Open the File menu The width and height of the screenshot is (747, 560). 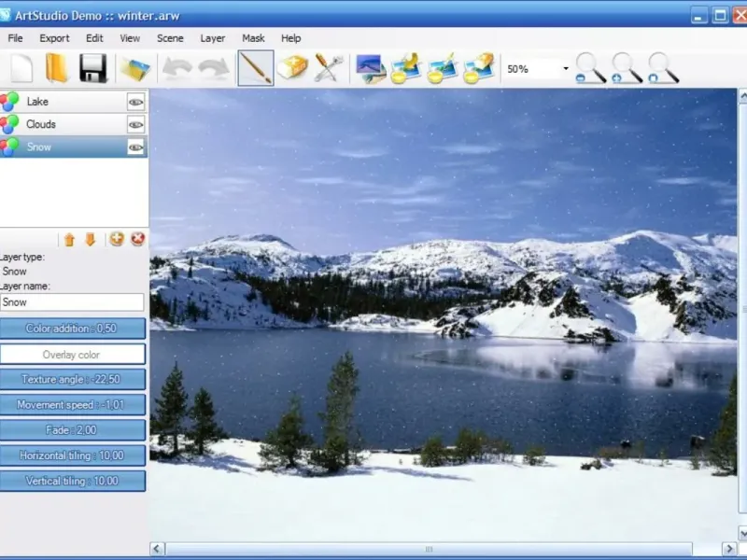(15, 38)
